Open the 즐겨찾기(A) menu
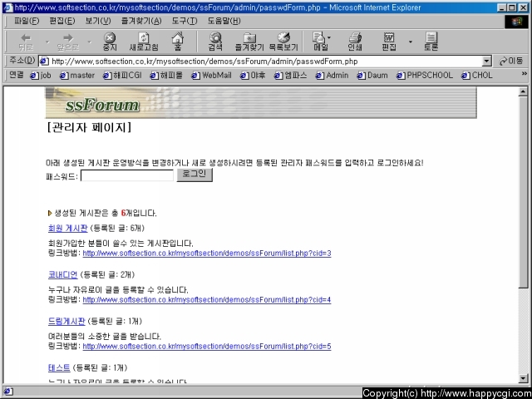This screenshot has height=399, width=532. (141, 21)
